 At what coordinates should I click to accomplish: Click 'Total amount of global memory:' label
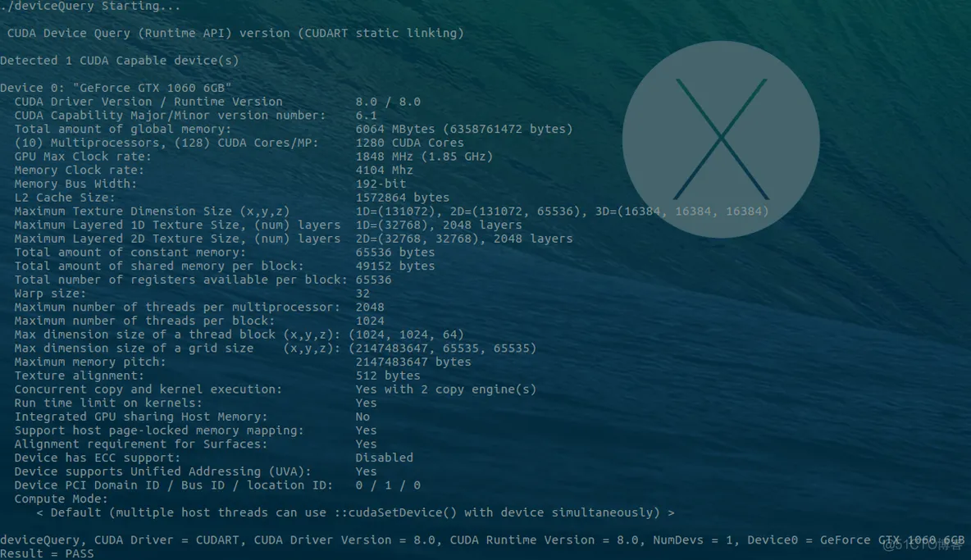click(x=123, y=129)
